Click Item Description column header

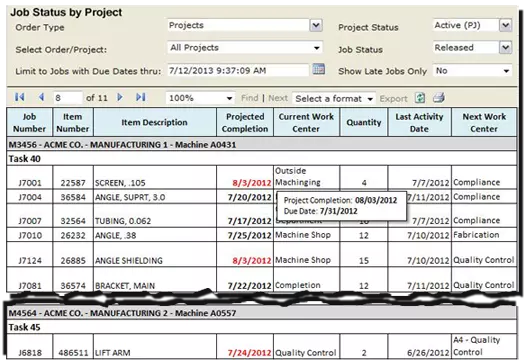click(155, 122)
